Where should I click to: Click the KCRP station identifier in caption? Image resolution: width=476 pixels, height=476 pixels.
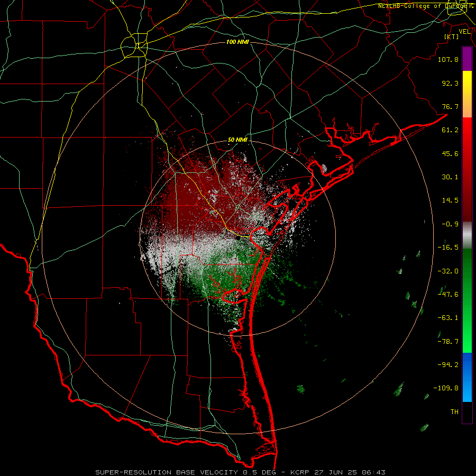300,472
